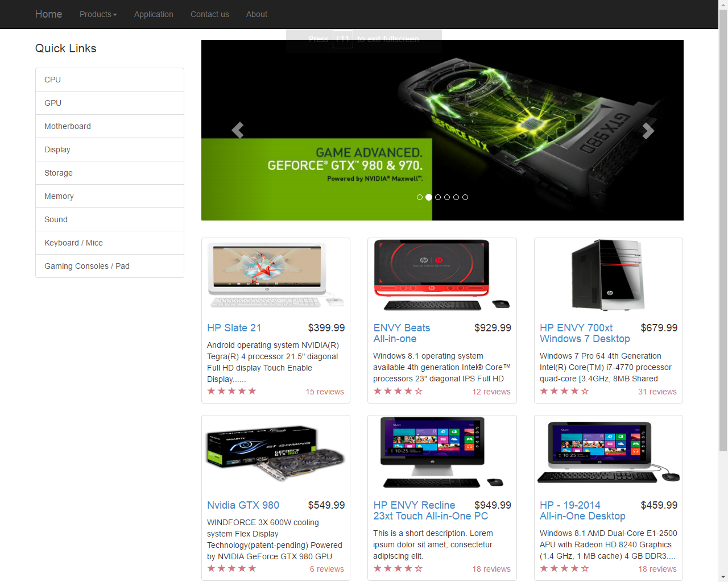The height and width of the screenshot is (582, 728).
Task: Click the HP ENVY 700xt star rating
Action: click(x=564, y=391)
